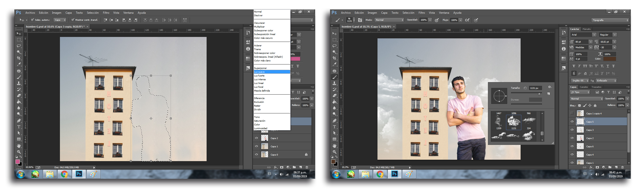Hide Capa 6 layer in right window

[x=572, y=147]
